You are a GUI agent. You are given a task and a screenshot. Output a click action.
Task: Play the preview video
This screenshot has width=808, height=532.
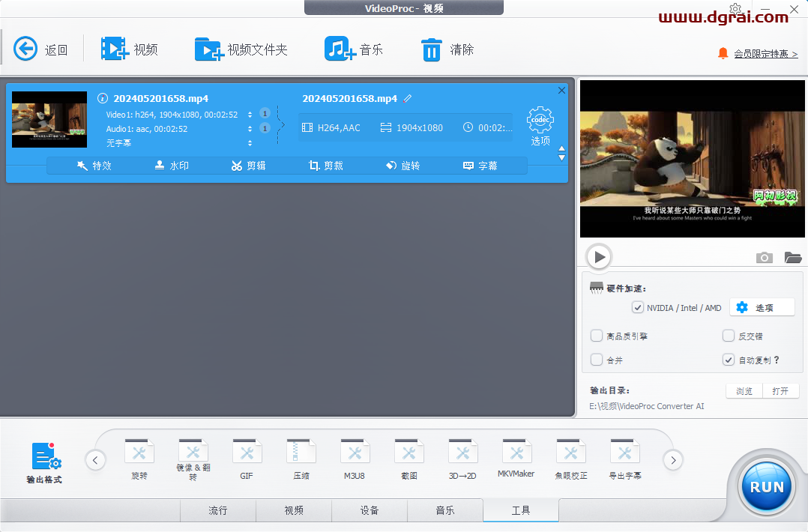(x=599, y=256)
